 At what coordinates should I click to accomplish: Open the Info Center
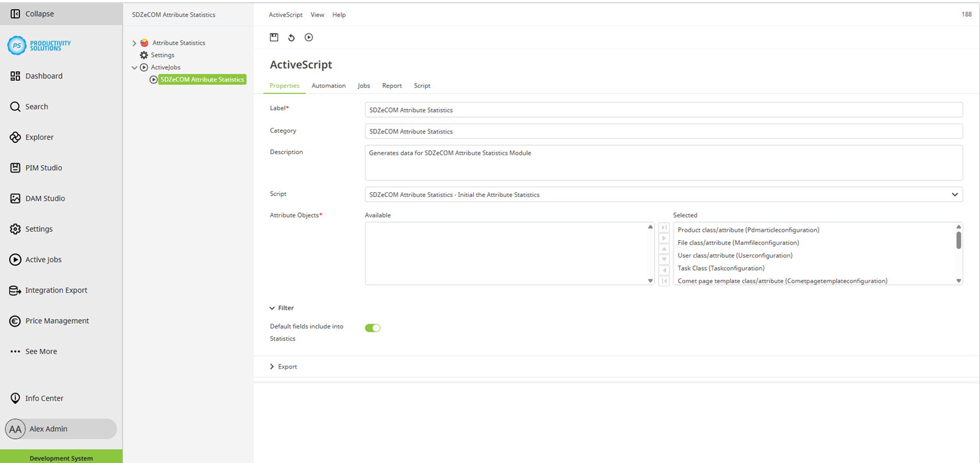point(44,398)
